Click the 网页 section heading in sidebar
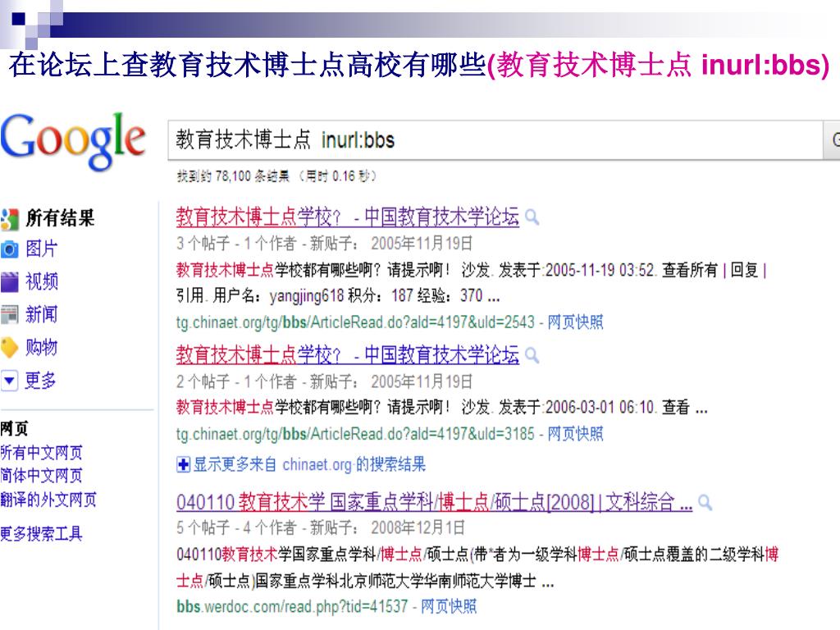This screenshot has width=840, height=630. [x=15, y=428]
